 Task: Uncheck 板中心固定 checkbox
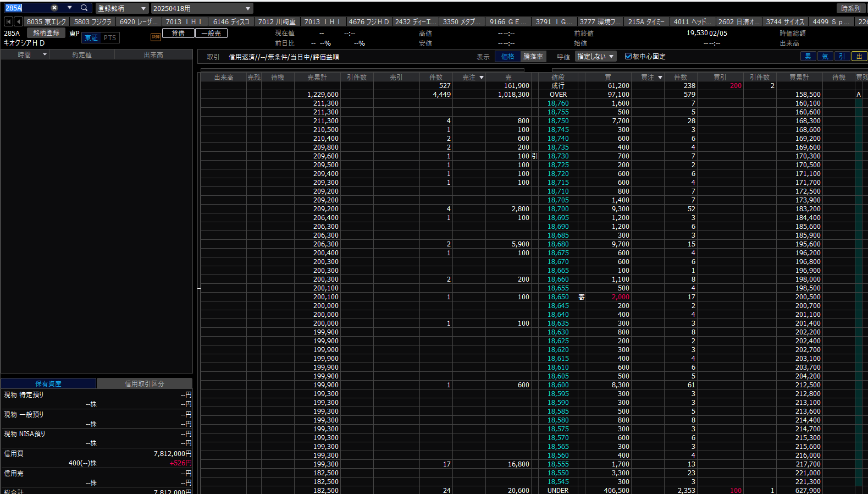click(x=628, y=56)
